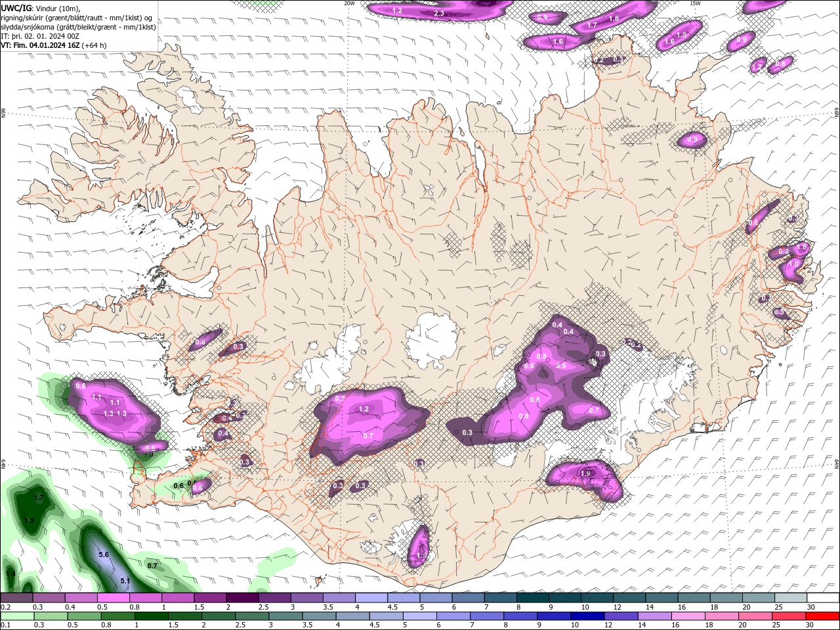This screenshot has height=630, width=840.
Task: Click the '2.3' snow value at the top
Action: coord(439,13)
